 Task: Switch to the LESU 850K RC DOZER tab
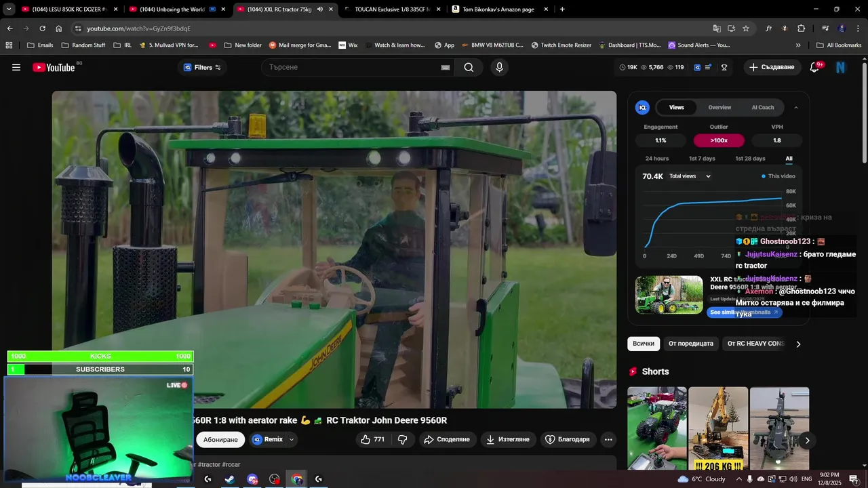pos(70,9)
